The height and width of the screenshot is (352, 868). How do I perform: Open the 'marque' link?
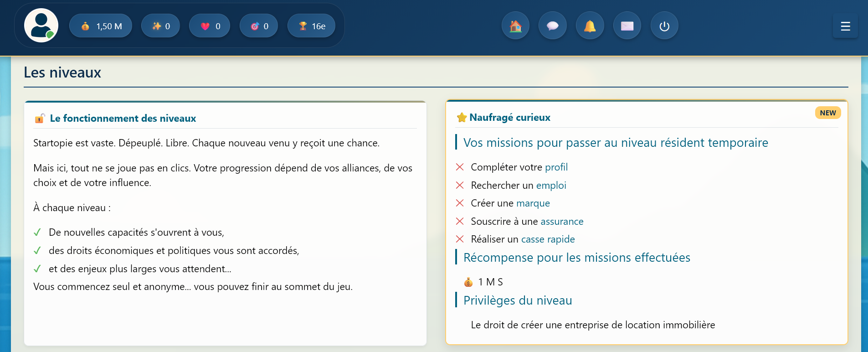tap(533, 203)
